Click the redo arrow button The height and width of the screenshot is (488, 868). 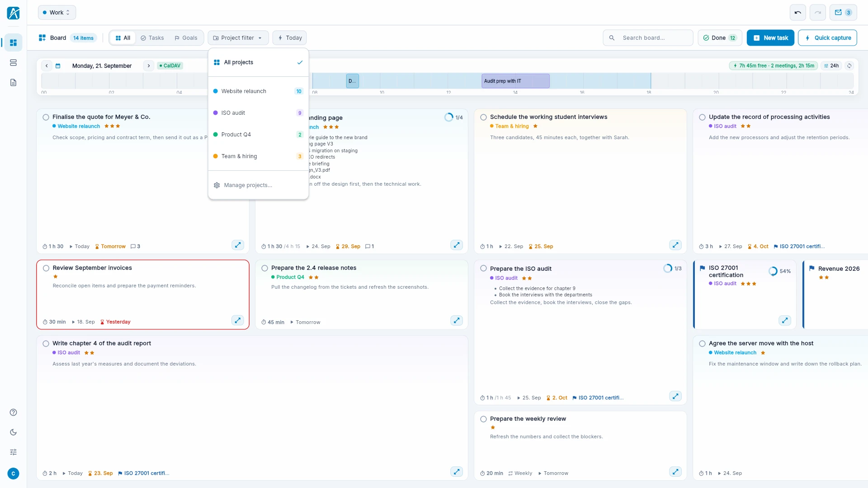pos(817,13)
